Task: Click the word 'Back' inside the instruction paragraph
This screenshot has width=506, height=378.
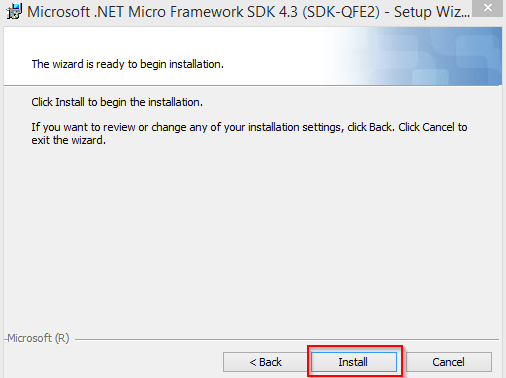Action: pyautogui.click(x=380, y=127)
